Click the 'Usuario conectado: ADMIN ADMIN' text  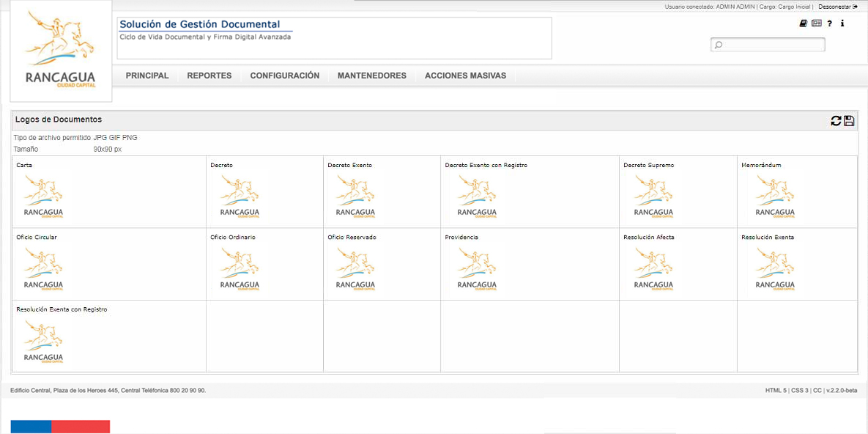[x=710, y=7]
